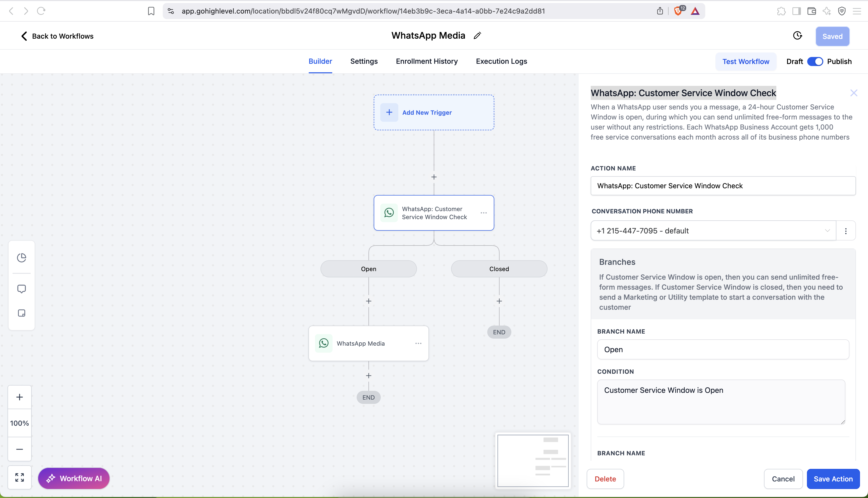
Task: Click the fit-to-screen expand icon
Action: click(x=20, y=477)
